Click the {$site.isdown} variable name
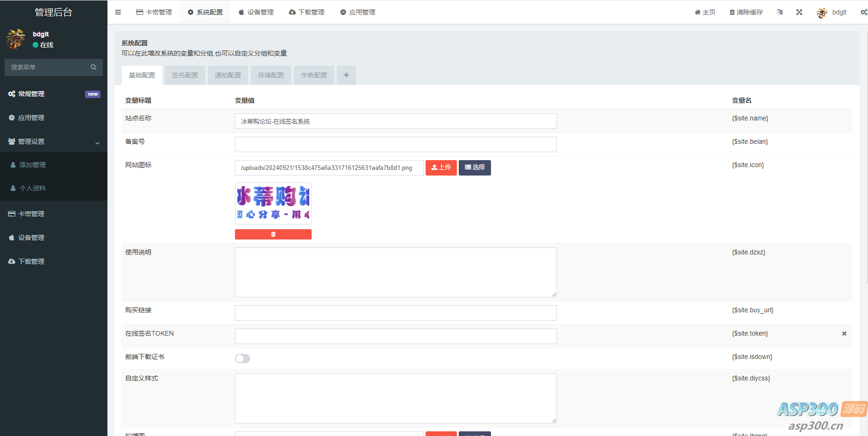The image size is (868, 436). point(752,357)
